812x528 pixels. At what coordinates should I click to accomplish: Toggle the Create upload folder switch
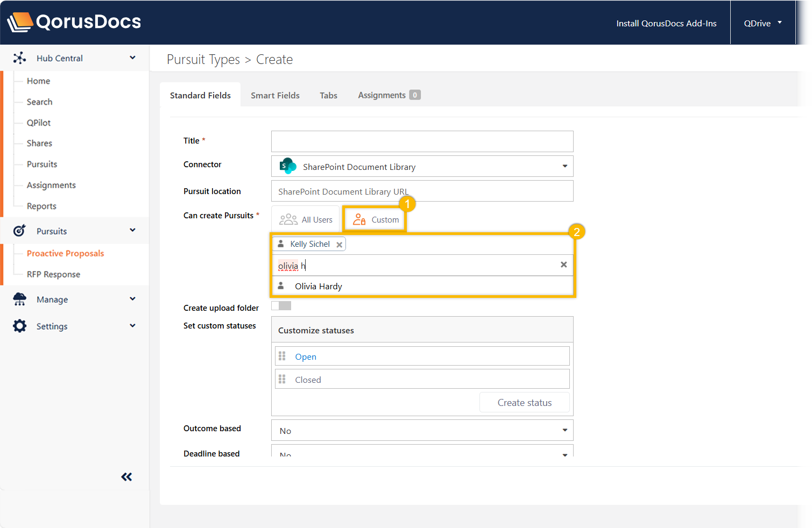[281, 306]
